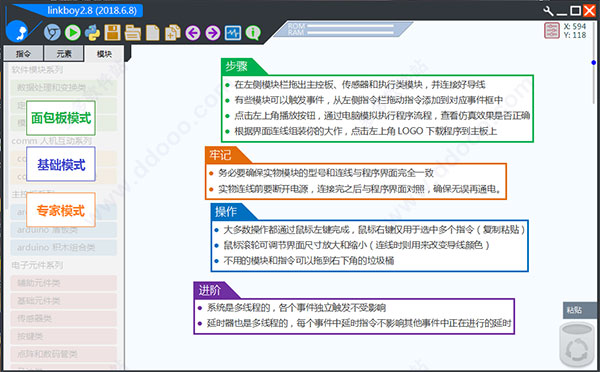
Task: Open settings wrench in title bar
Action: 548,11
